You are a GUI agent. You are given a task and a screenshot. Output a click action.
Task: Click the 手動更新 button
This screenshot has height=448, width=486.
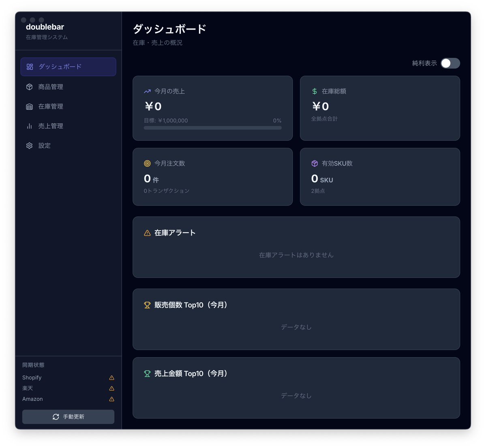tap(68, 417)
